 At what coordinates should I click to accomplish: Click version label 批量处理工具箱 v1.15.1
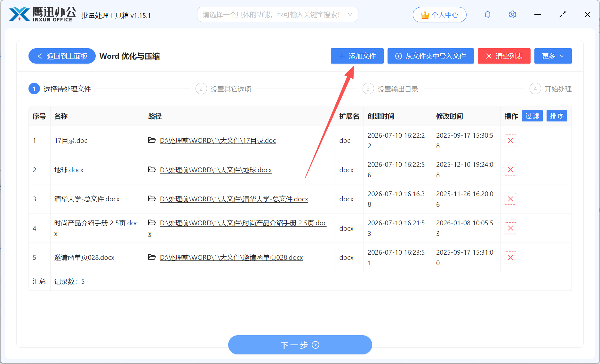[116, 15]
